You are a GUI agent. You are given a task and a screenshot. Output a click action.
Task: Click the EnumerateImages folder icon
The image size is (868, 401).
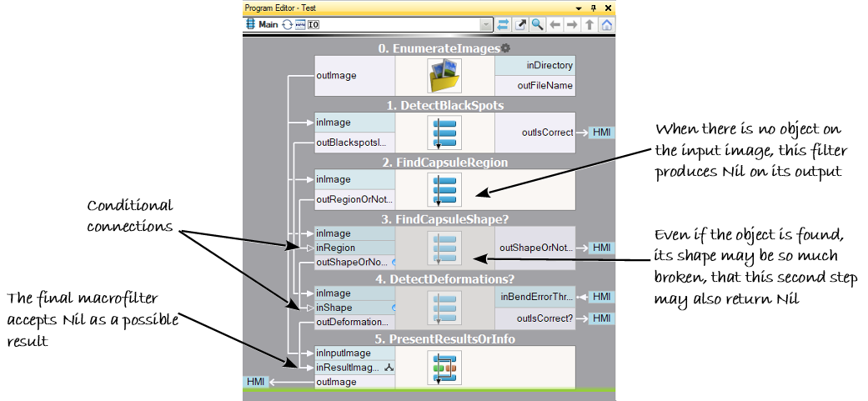point(444,75)
